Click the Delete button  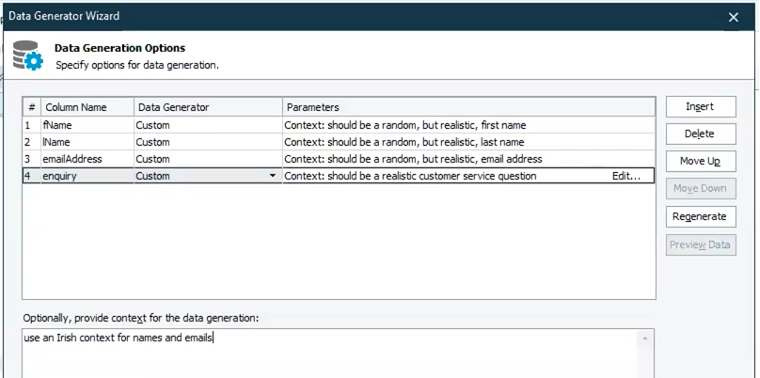pos(701,134)
